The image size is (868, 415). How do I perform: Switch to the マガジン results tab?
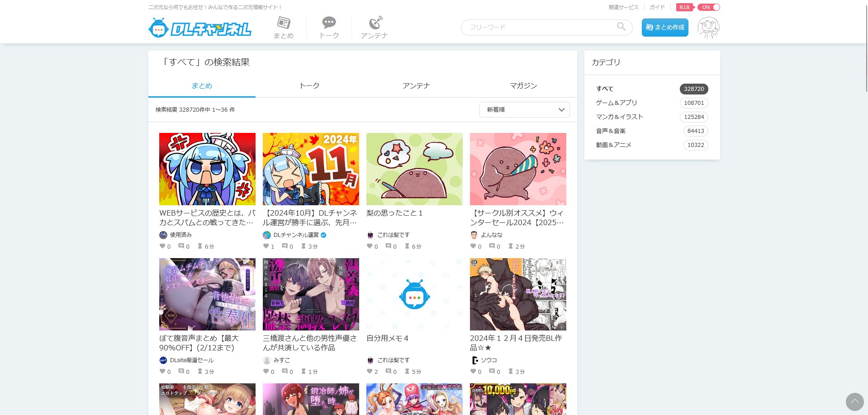[x=523, y=86]
